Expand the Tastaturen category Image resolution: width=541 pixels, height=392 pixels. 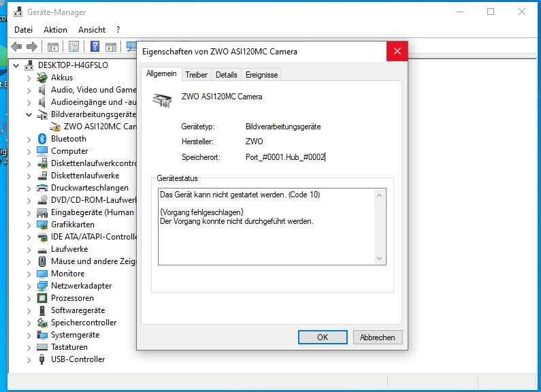click(x=29, y=348)
